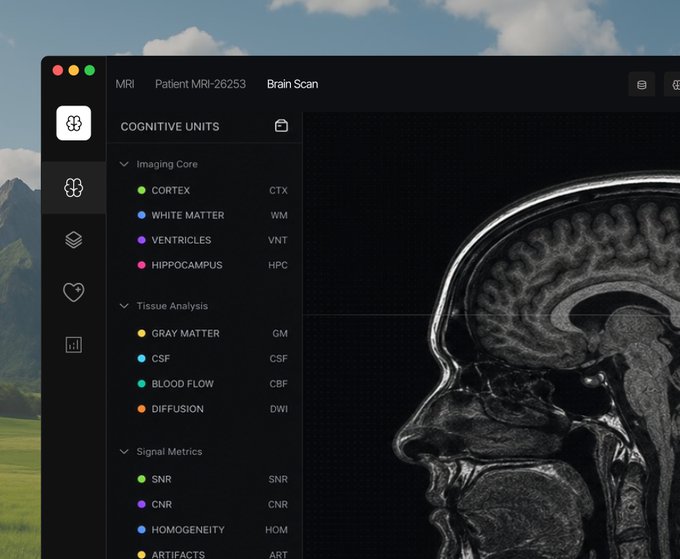This screenshot has width=680, height=559.
Task: Select the ARTIFACTS metric row
Action: click(x=212, y=554)
